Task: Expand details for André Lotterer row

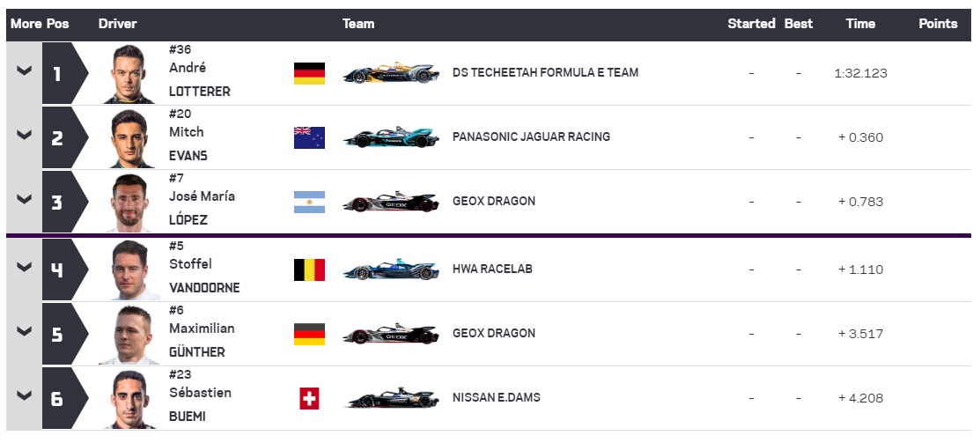Action: (x=25, y=70)
